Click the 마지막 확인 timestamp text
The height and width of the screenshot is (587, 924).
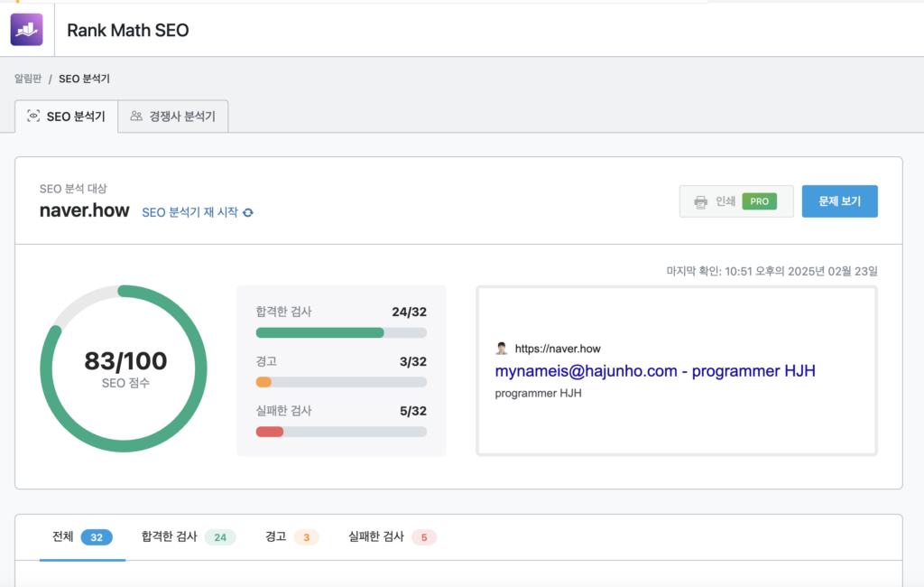click(772, 271)
